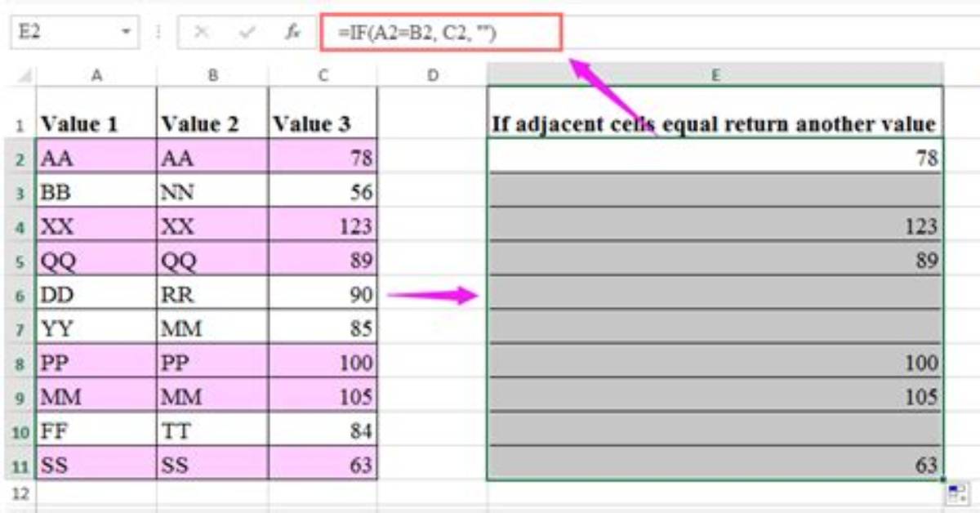
Task: Click cell A2 containing AA
Action: tap(96, 156)
